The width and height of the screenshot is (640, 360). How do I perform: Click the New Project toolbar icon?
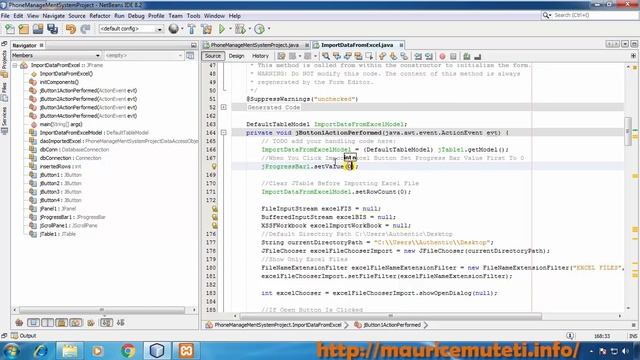click(x=24, y=29)
